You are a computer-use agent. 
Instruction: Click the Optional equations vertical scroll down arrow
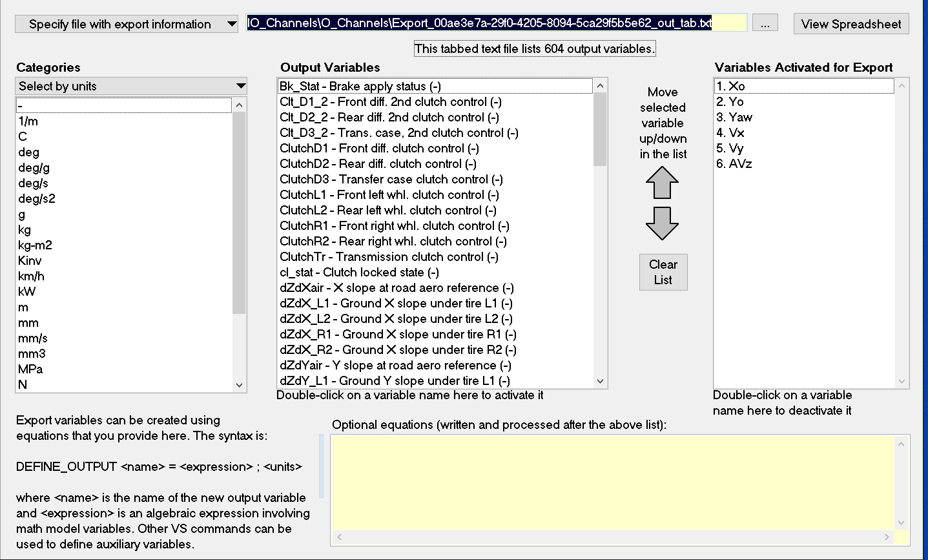[x=902, y=523]
